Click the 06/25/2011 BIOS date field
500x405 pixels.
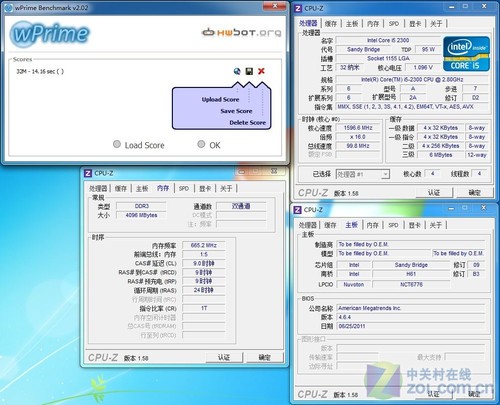point(411,326)
